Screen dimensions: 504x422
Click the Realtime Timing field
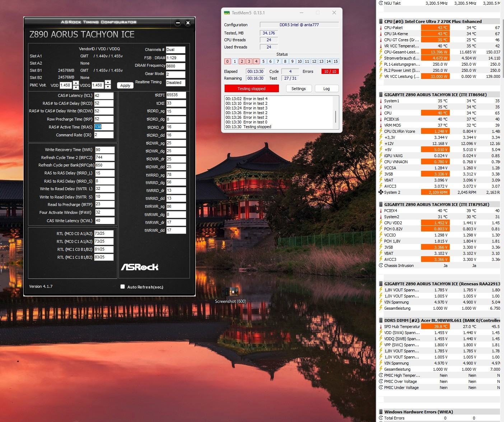(x=176, y=83)
